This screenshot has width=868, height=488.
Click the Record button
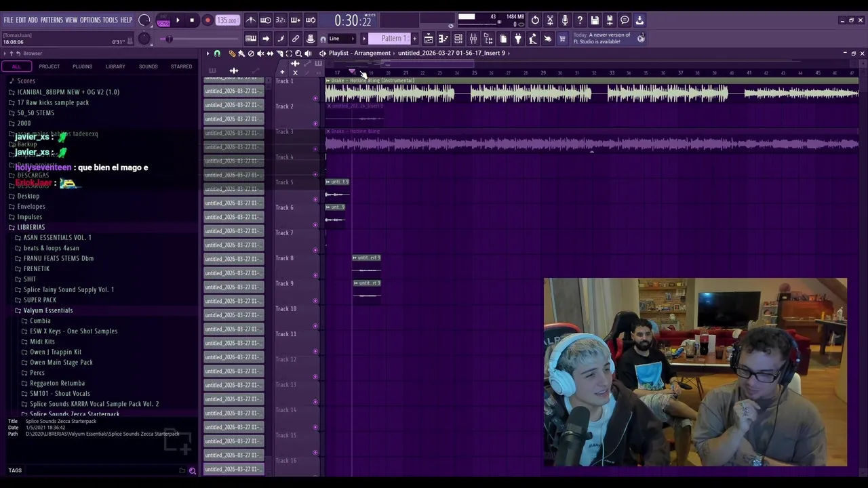(x=208, y=20)
